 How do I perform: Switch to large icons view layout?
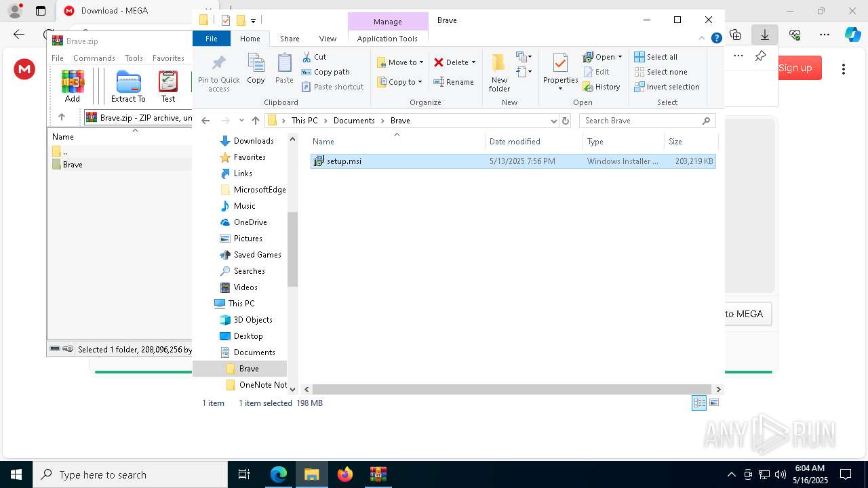point(713,403)
